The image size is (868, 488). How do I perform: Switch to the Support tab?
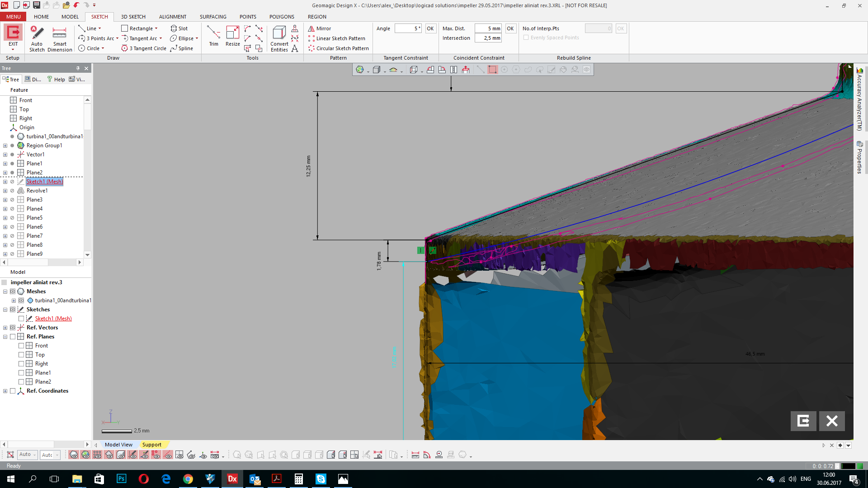tap(151, 445)
